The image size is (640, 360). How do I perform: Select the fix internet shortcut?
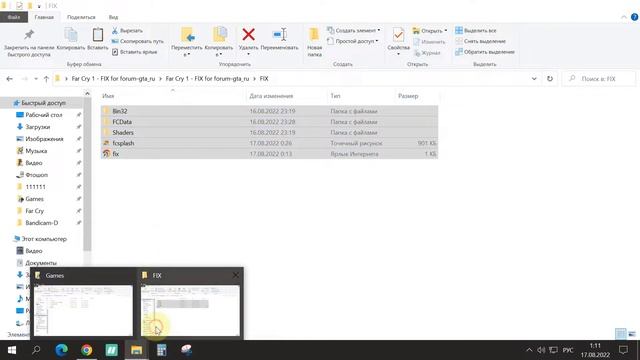(269, 154)
